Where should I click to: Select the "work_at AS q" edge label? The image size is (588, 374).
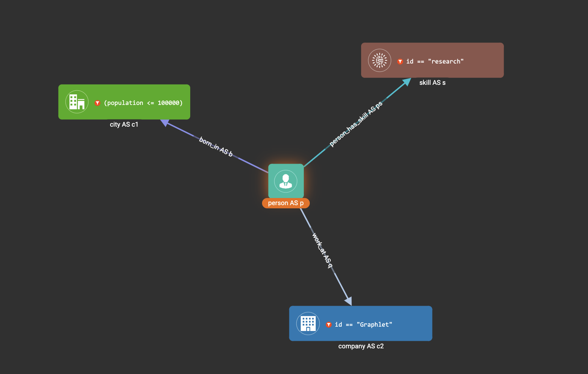[322, 251]
